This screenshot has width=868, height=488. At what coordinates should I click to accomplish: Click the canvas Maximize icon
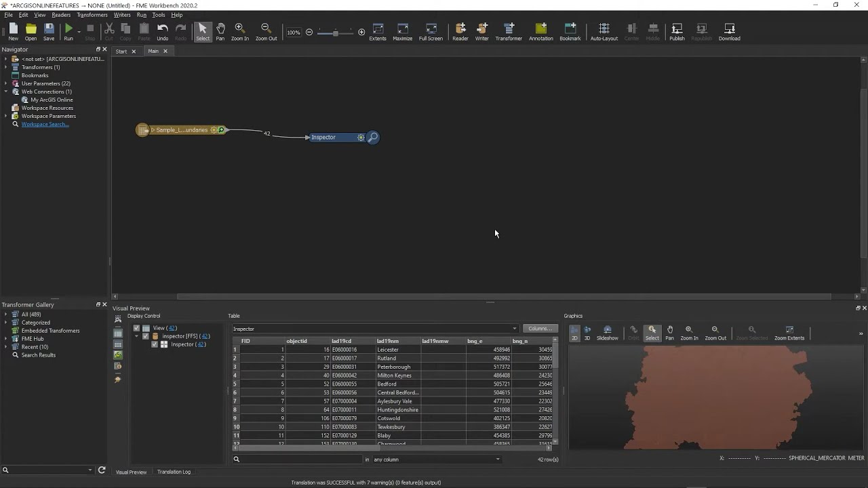pyautogui.click(x=402, y=31)
